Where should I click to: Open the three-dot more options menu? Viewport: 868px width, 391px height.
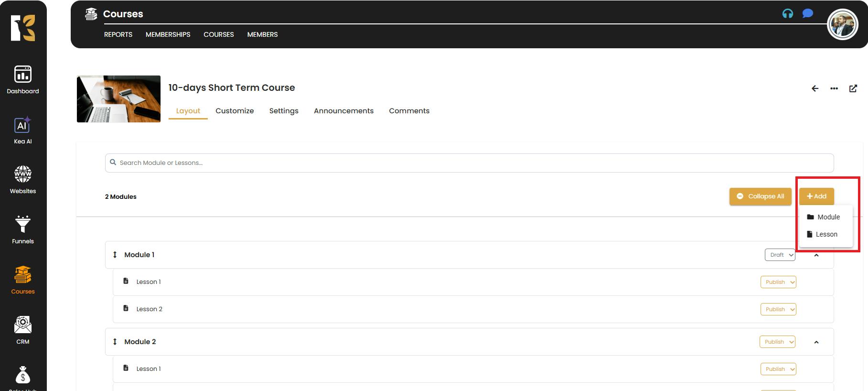pos(834,88)
